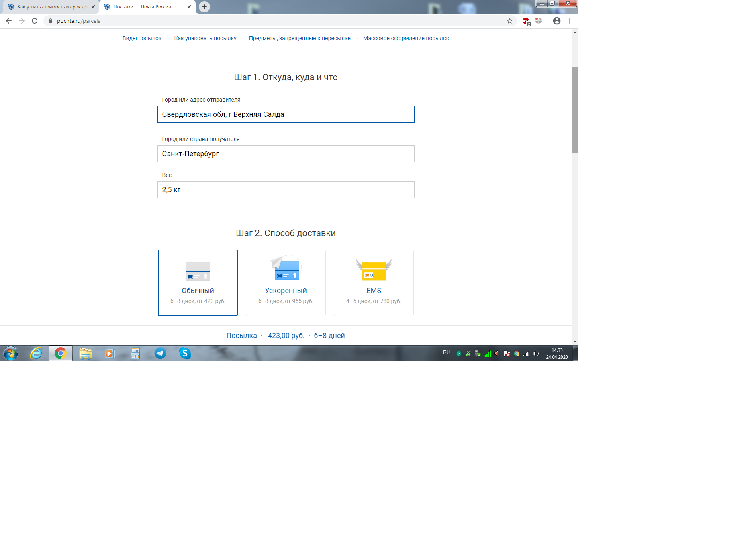The width and height of the screenshot is (750, 560).
Task: Open Предметы, запрещенные к пересылке link
Action: tap(300, 38)
